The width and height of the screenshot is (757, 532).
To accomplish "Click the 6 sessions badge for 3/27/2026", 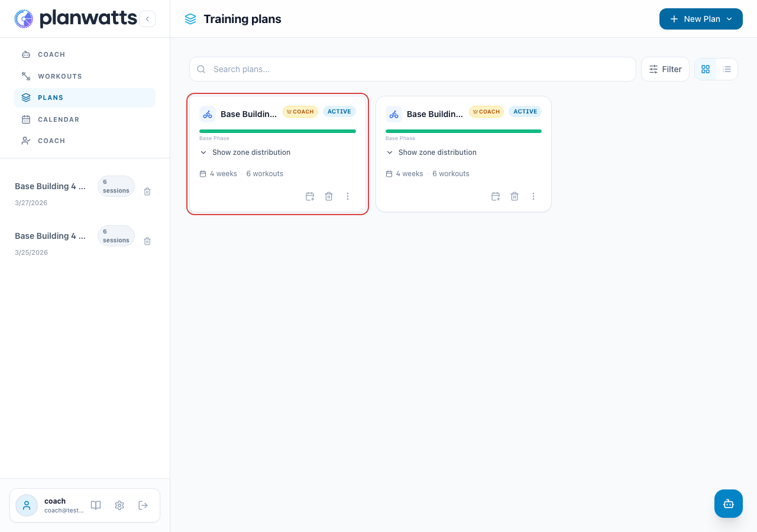I will tap(116, 186).
